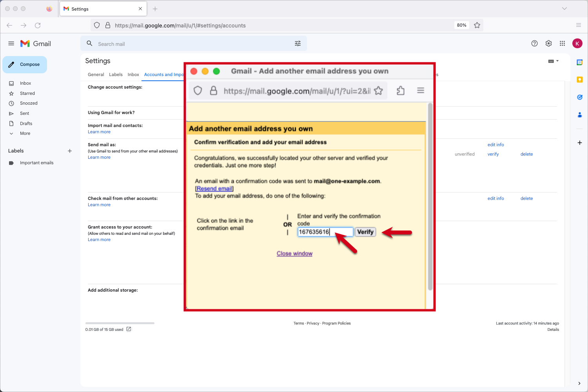Click the lock site info icon in main URL bar

pyautogui.click(x=108, y=25)
